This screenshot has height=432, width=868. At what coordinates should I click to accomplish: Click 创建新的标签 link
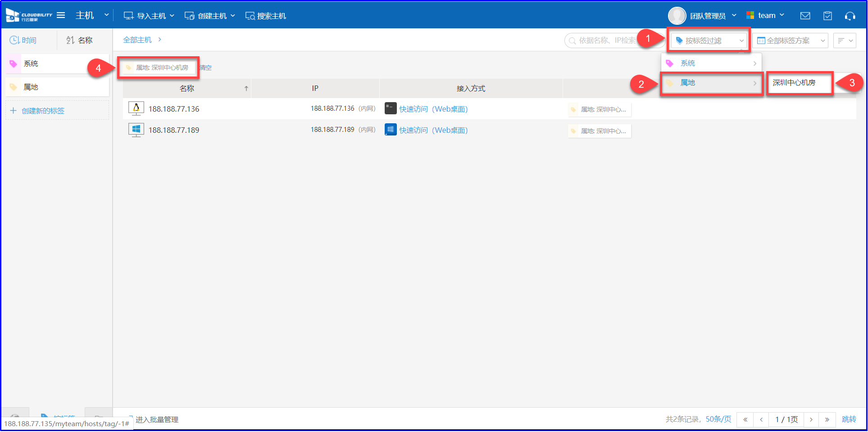click(x=43, y=111)
